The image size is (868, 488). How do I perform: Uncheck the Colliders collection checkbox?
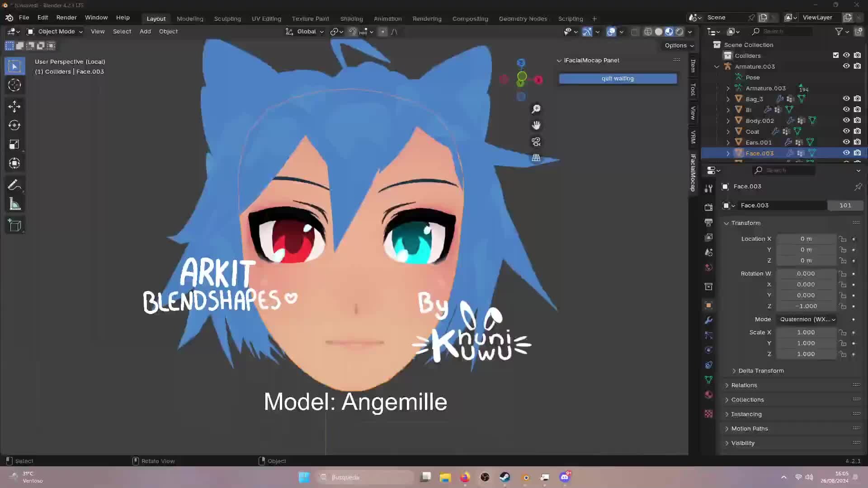[836, 55]
